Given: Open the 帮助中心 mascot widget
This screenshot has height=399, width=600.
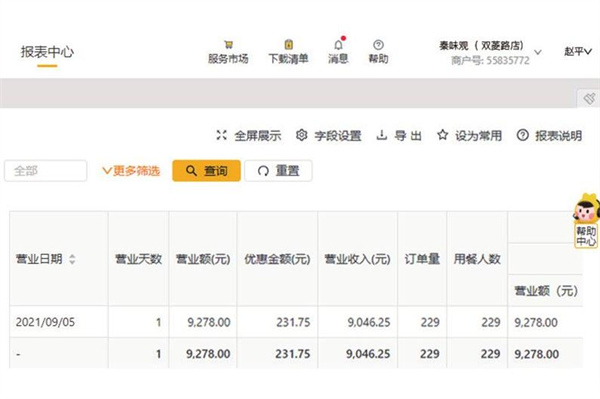Looking at the screenshot, I should point(586,221).
